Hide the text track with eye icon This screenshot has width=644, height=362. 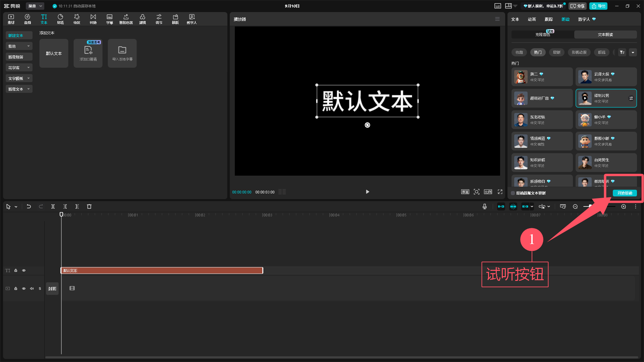click(x=24, y=270)
